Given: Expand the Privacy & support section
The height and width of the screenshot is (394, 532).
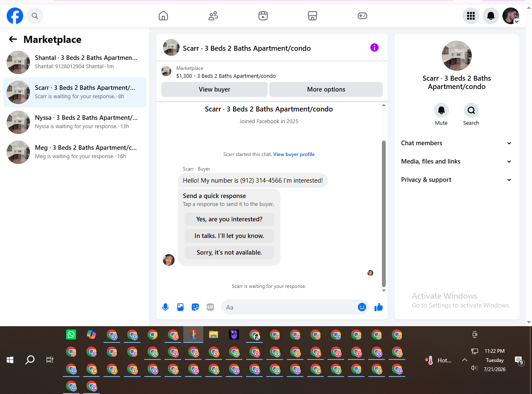Looking at the screenshot, I should pyautogui.click(x=456, y=180).
